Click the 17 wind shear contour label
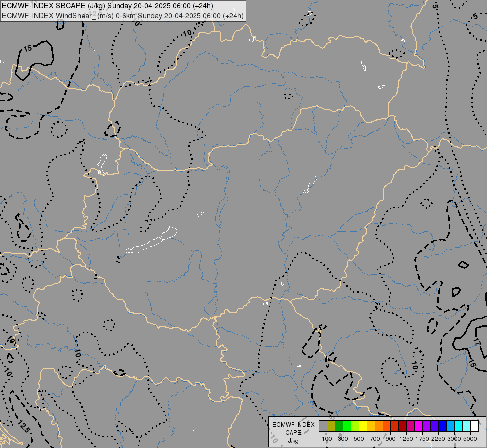487x448 pixels. point(477,342)
